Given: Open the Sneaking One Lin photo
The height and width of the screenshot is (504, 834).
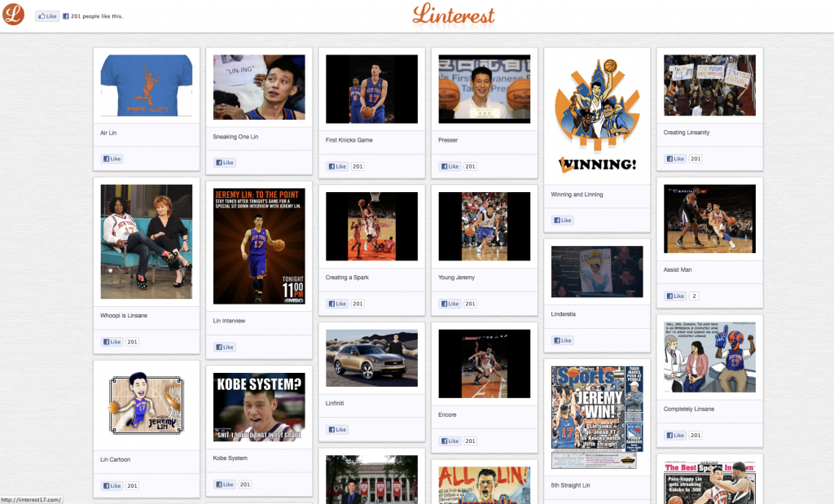Looking at the screenshot, I should pos(259,87).
